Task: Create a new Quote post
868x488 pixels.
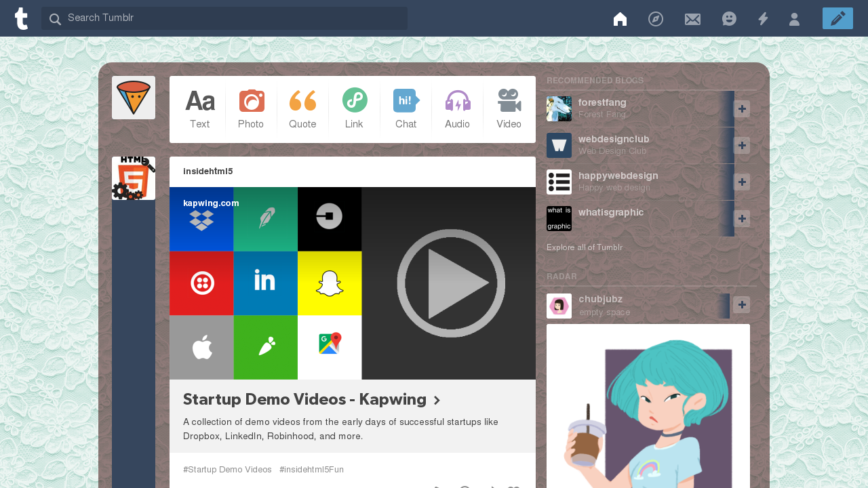Action: coord(302,109)
